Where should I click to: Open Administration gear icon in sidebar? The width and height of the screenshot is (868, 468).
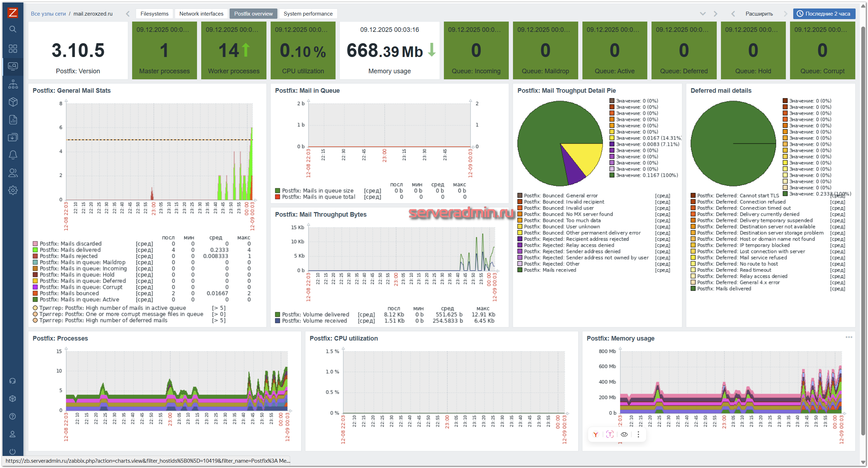[x=13, y=190]
